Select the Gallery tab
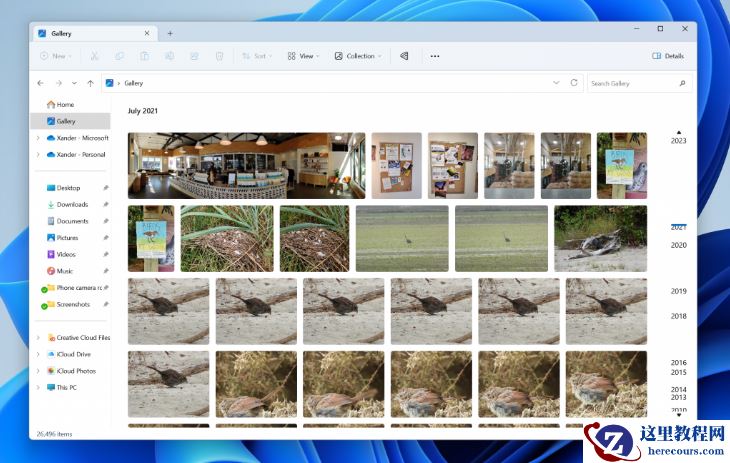The image size is (730, 463). coord(95,34)
